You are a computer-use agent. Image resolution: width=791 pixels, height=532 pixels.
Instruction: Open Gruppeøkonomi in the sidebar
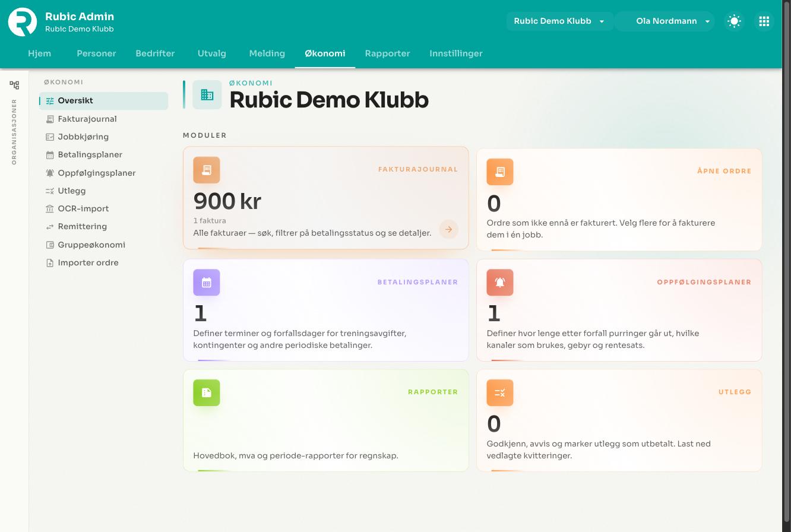pyautogui.click(x=104, y=245)
